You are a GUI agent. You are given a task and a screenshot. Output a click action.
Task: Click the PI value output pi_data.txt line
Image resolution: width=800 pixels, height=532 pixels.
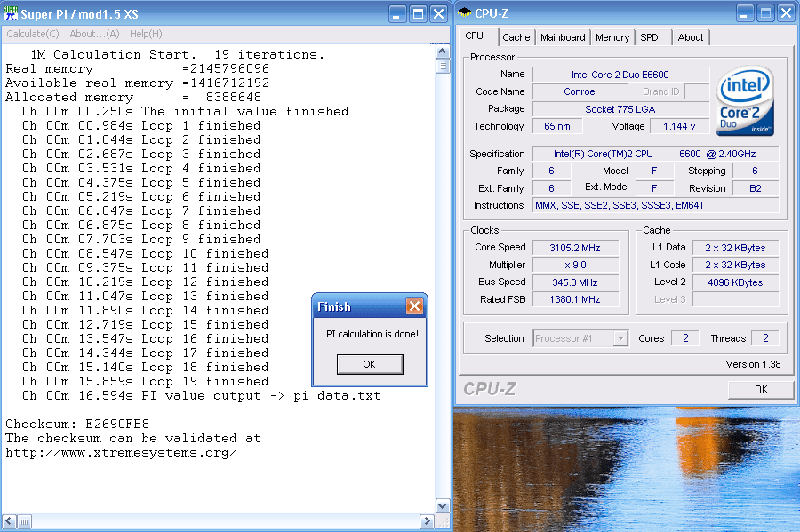pyautogui.click(x=202, y=395)
